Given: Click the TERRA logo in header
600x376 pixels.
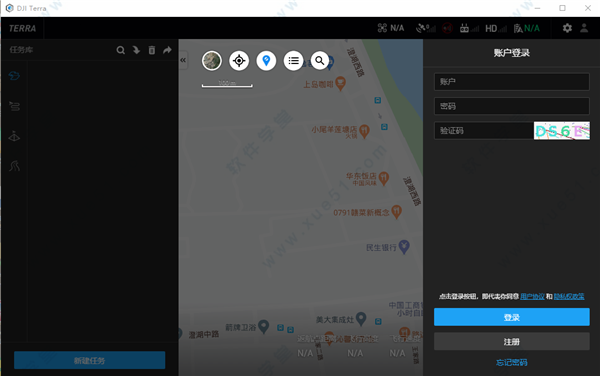Looking at the screenshot, I should tap(22, 28).
